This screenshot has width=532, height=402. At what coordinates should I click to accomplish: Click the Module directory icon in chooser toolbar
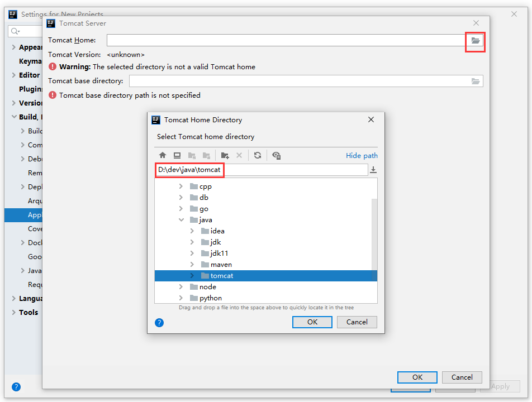tap(206, 155)
